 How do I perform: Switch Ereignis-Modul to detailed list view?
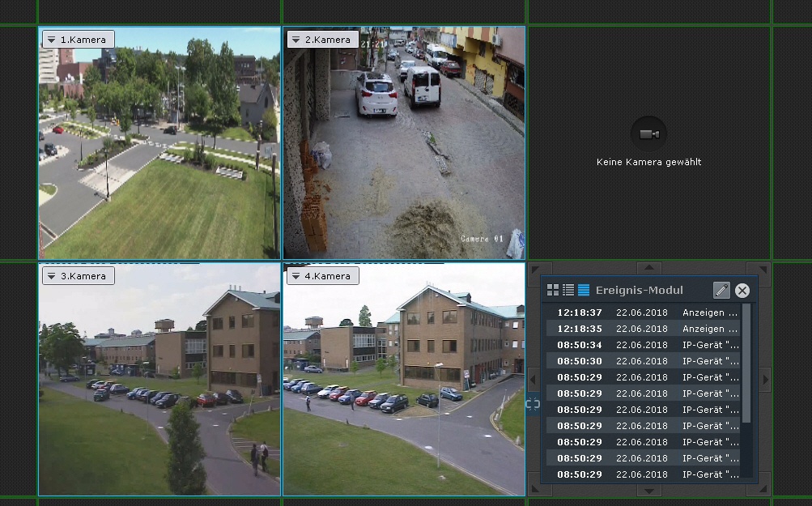pyautogui.click(x=568, y=290)
